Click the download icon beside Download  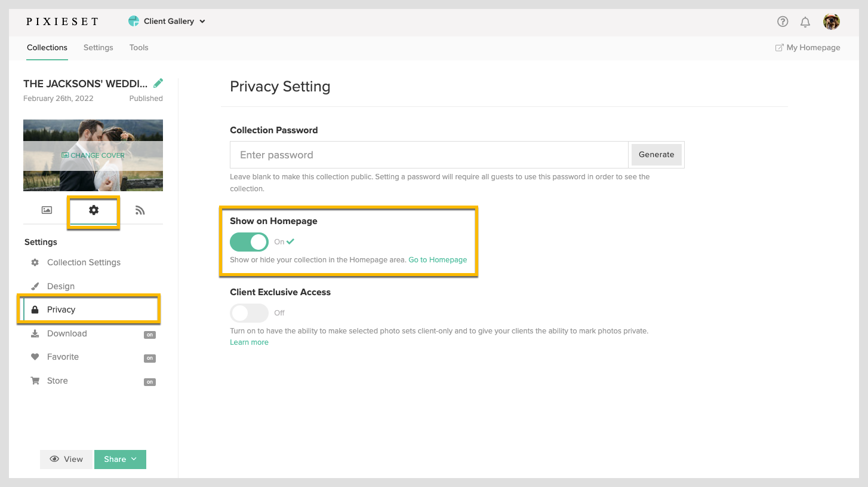[35, 333]
